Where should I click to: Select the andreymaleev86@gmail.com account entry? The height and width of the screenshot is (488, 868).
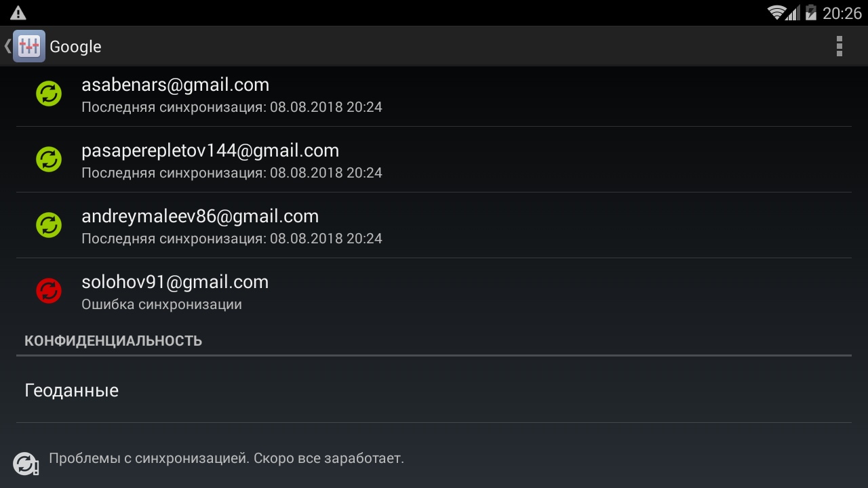[x=434, y=225]
